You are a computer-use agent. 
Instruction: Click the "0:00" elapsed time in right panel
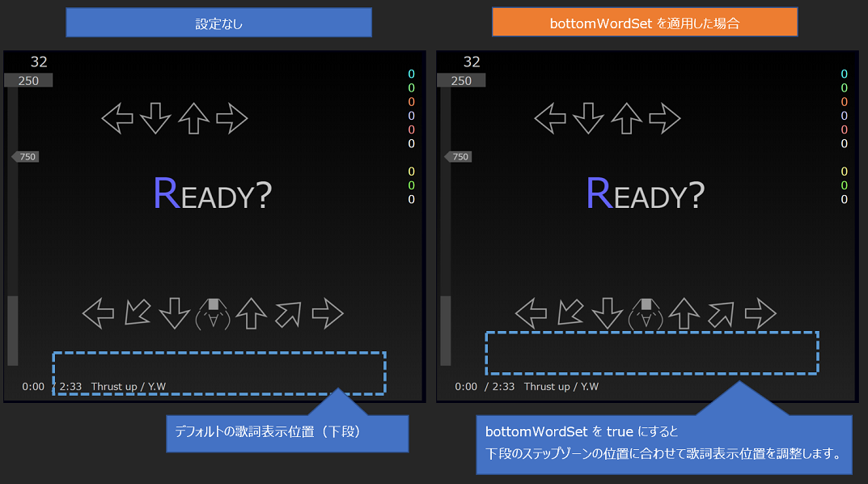coord(466,387)
